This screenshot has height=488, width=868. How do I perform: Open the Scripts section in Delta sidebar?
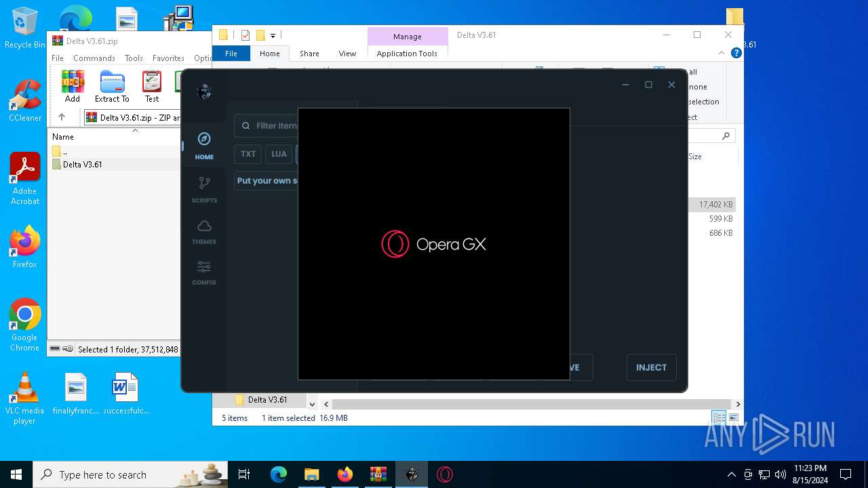[x=204, y=190]
